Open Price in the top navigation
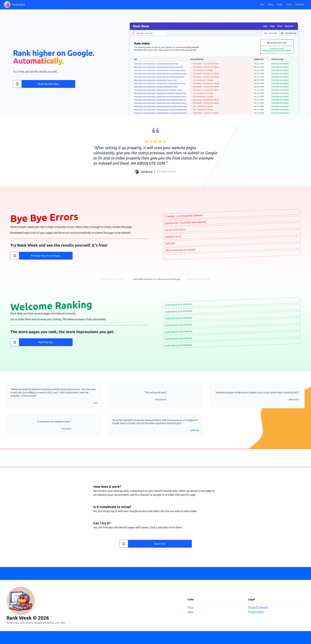This screenshot has height=644, width=311. tap(288, 5)
